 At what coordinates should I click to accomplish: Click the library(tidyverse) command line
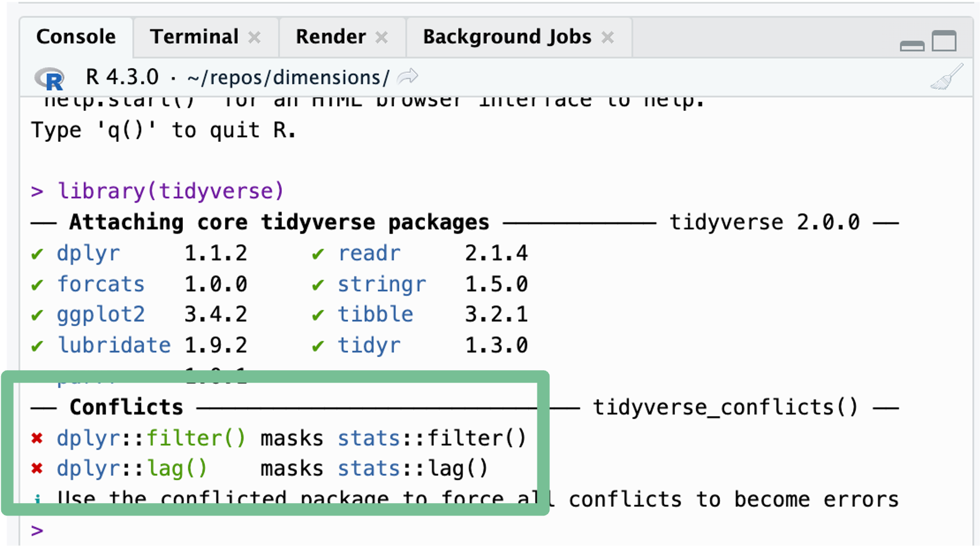[x=170, y=191]
